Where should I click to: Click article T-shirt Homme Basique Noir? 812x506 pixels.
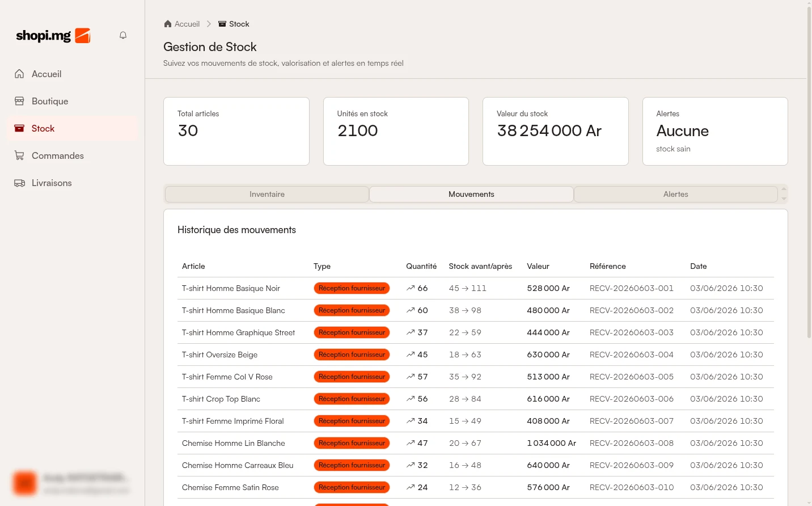231,288
